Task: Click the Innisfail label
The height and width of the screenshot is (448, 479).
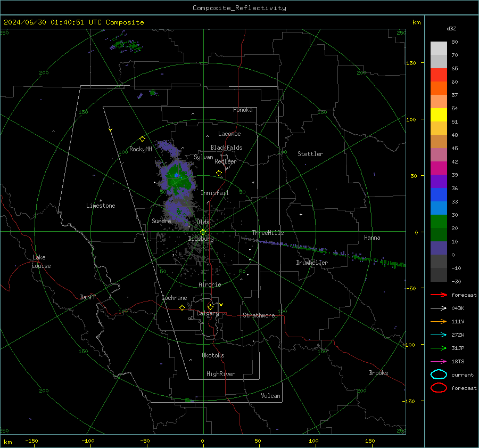Action: pyautogui.click(x=214, y=193)
